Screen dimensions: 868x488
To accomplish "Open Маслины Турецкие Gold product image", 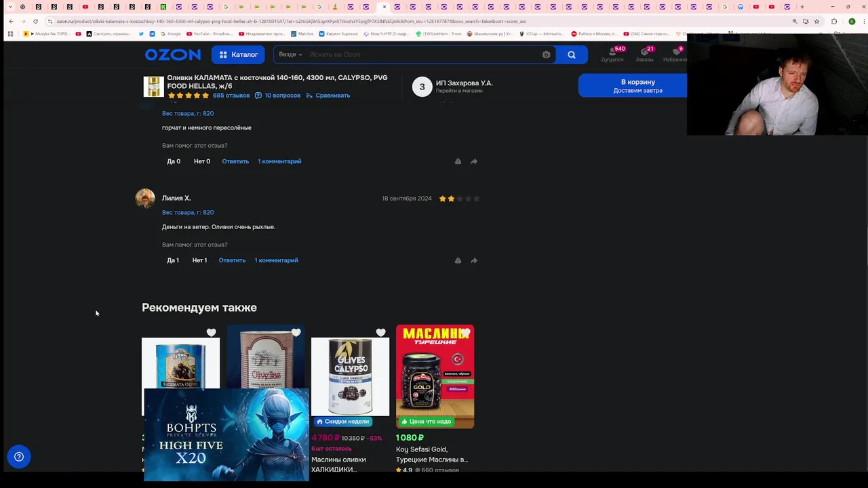I will pos(435,376).
